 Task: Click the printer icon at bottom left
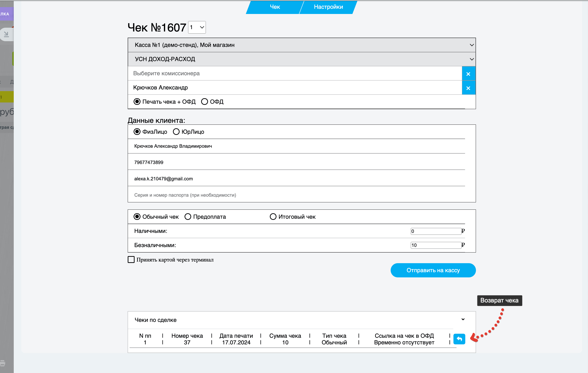3,363
